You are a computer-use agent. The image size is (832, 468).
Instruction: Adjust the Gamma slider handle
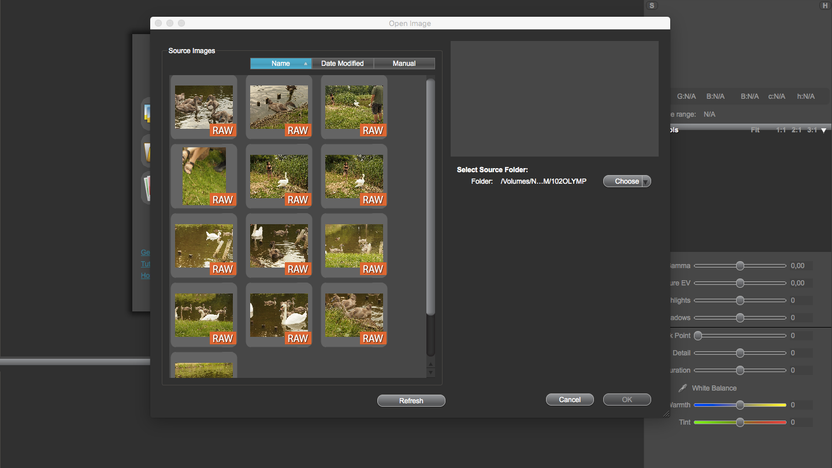(x=740, y=266)
